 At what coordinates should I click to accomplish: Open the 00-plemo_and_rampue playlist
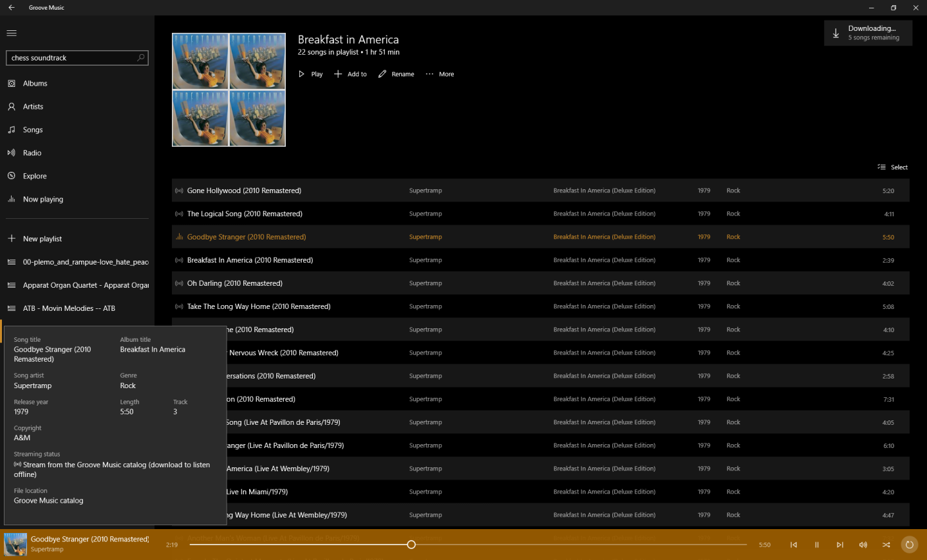coord(77,262)
